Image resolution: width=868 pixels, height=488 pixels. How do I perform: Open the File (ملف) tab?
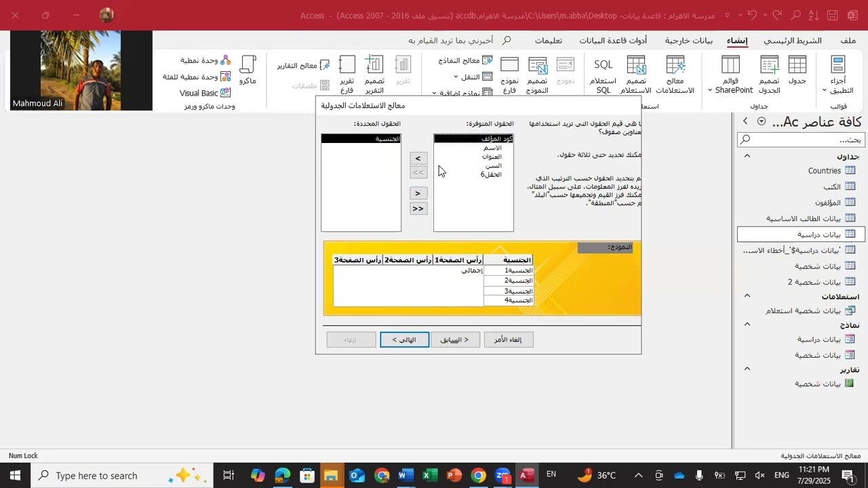[x=848, y=41]
